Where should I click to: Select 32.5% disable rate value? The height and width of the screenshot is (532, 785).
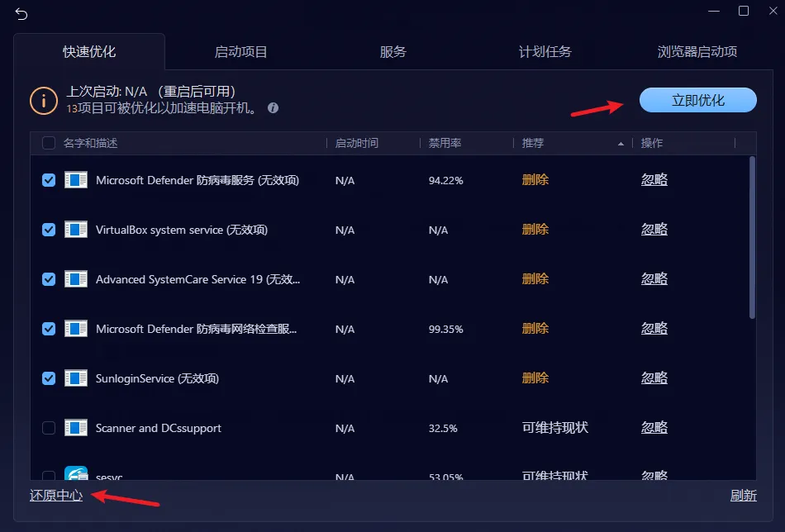(x=443, y=429)
